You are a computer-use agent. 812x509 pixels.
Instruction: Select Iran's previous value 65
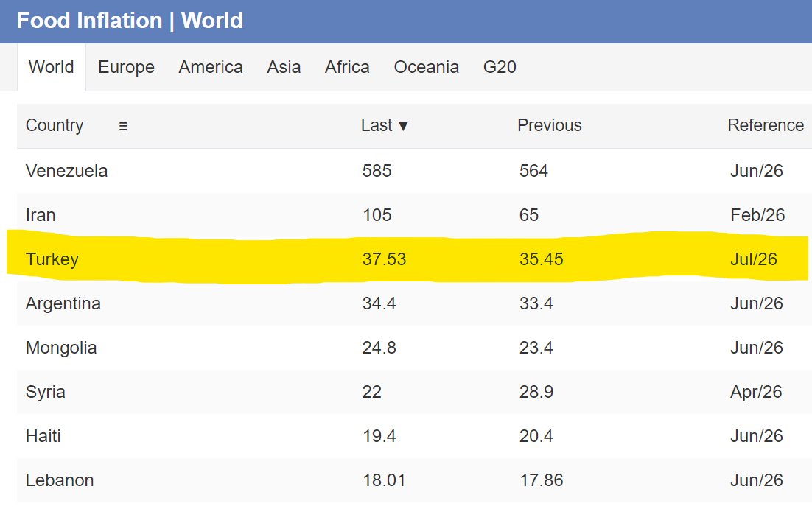529,215
